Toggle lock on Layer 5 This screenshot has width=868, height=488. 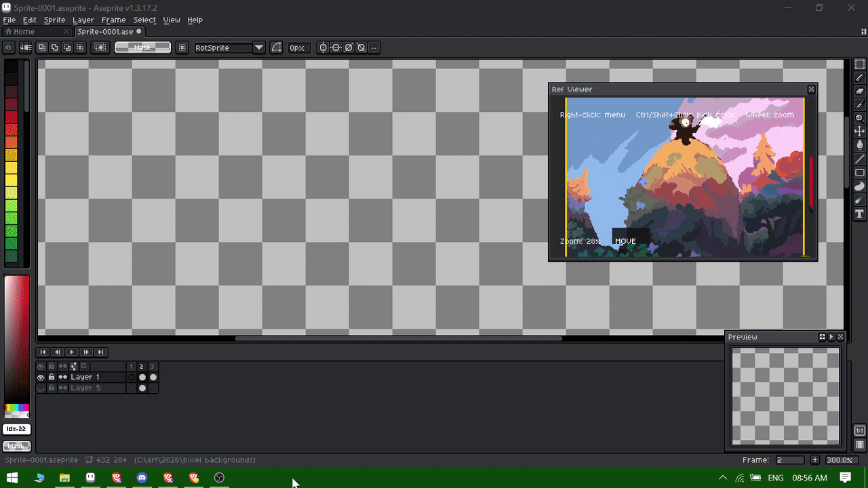pos(52,388)
